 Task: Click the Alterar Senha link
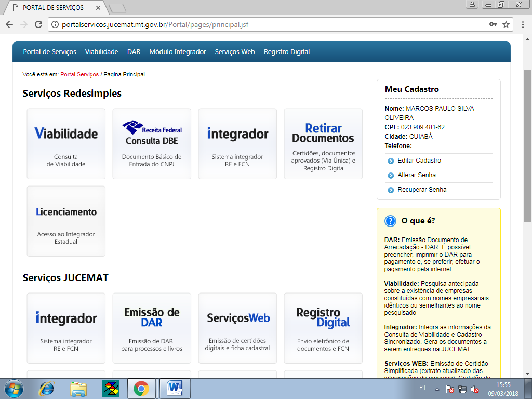[417, 175]
